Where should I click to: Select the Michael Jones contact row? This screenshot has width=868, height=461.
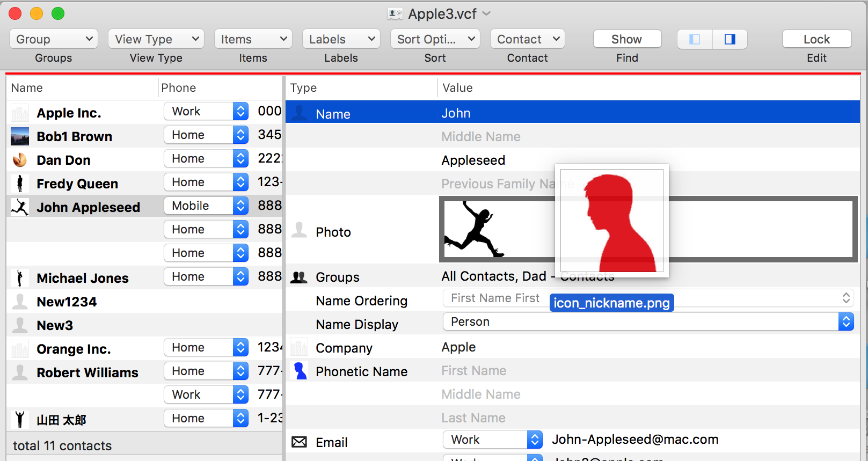tap(83, 278)
